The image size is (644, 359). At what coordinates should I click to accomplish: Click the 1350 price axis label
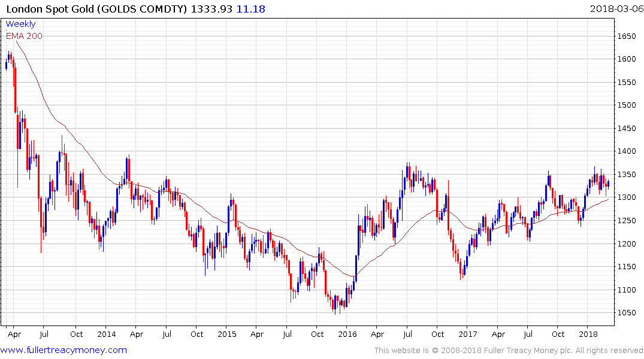(x=627, y=174)
